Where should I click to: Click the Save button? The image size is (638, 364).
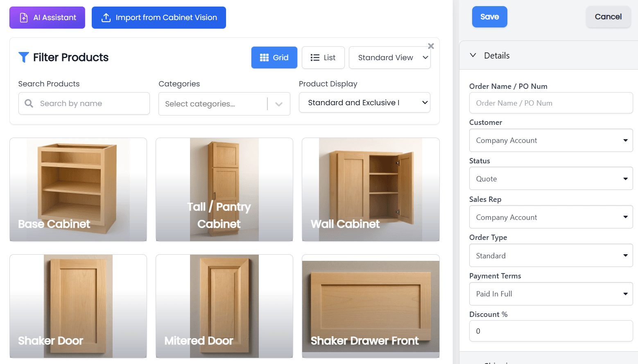(x=489, y=17)
